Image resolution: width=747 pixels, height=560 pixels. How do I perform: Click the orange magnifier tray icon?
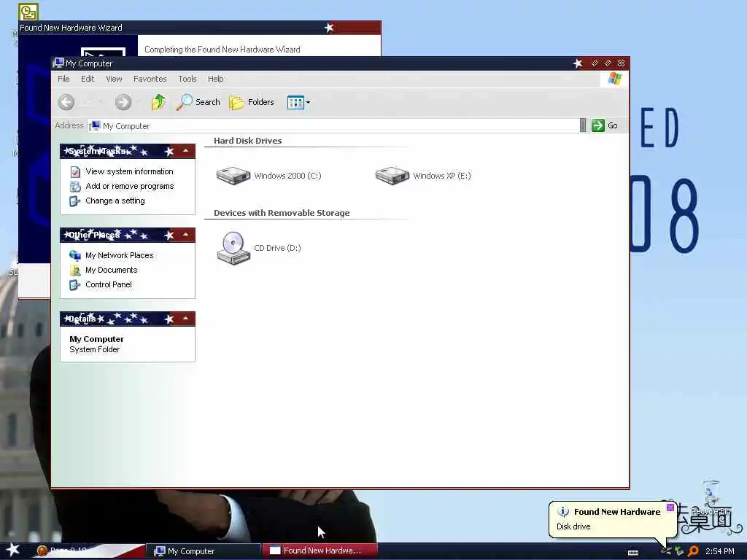click(693, 551)
